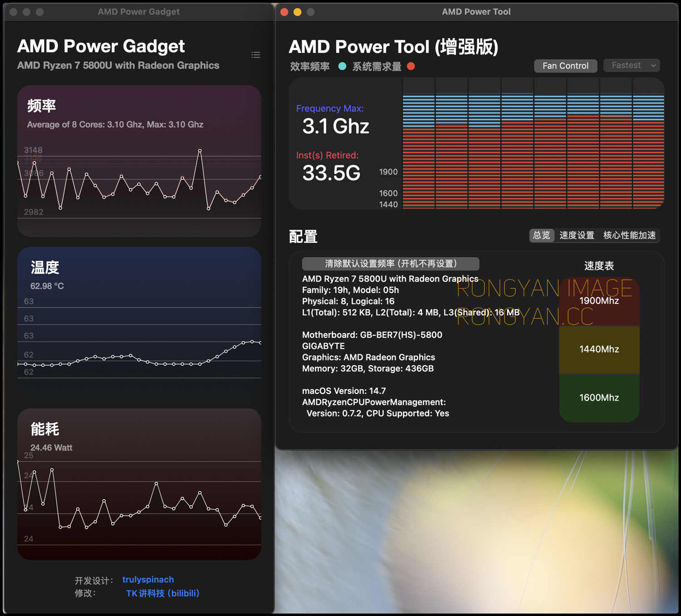Click the "Frequency Max:" label
Screen dimensions: 681x616
pyautogui.click(x=330, y=109)
